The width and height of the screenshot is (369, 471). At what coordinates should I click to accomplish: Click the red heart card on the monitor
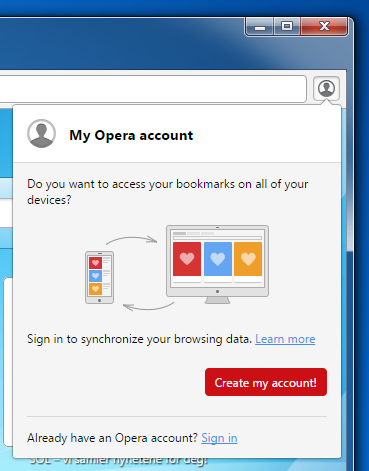pos(187,259)
